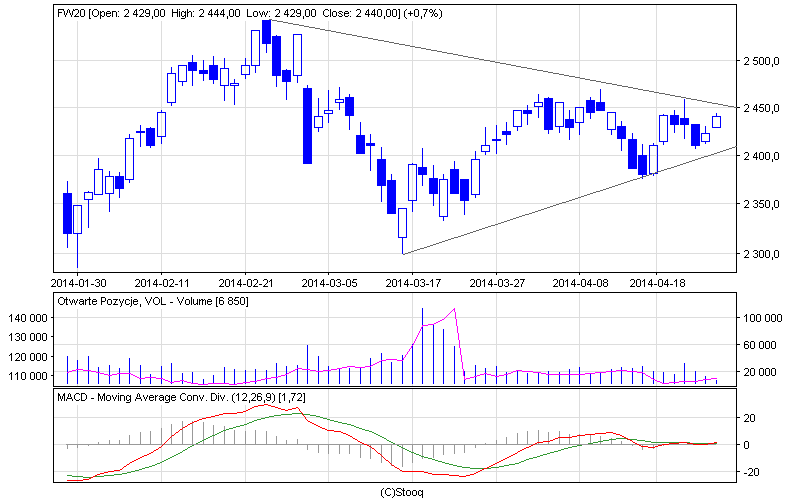Click the 2 450,0 price axis label
The height and width of the screenshot is (500, 800).
coord(761,109)
